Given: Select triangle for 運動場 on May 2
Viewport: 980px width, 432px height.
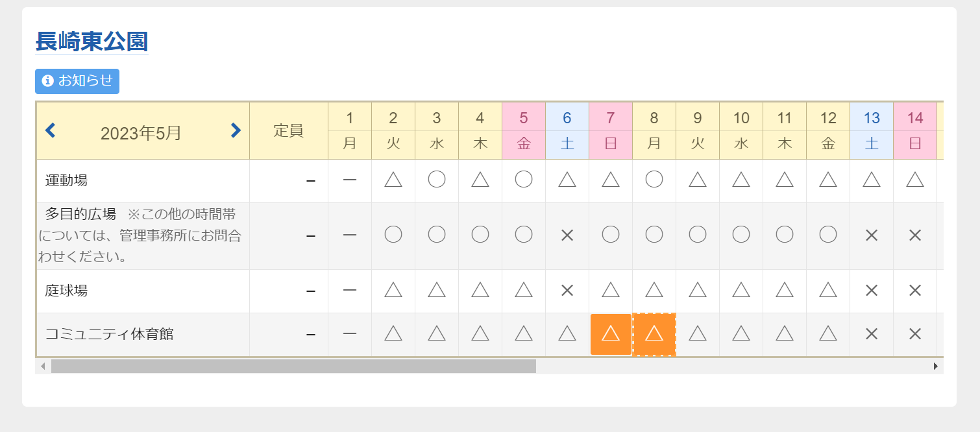Looking at the screenshot, I should [393, 180].
